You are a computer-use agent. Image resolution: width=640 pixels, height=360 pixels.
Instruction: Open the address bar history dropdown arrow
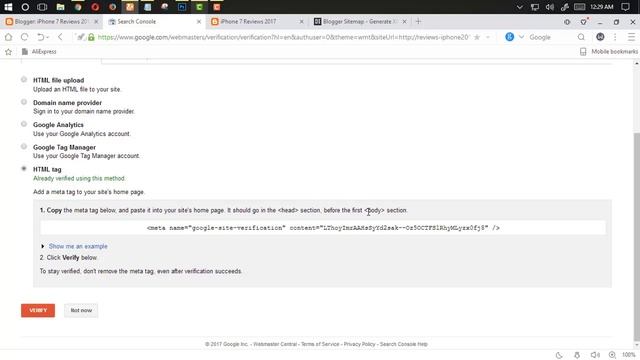(488, 37)
